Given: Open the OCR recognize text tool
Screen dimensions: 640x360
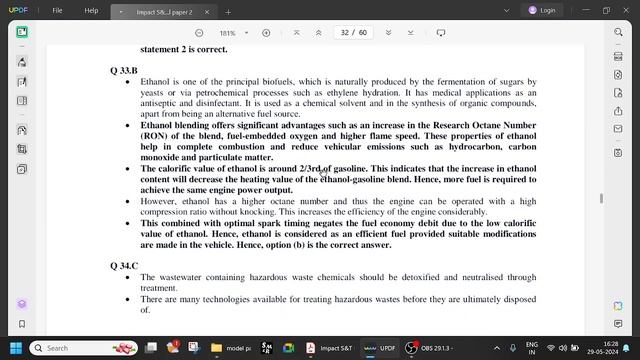Looking at the screenshot, I should tap(618, 56).
